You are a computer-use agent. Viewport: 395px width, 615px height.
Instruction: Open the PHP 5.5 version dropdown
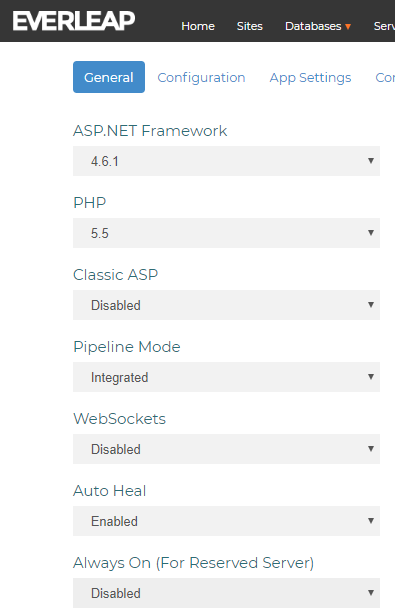(x=226, y=233)
